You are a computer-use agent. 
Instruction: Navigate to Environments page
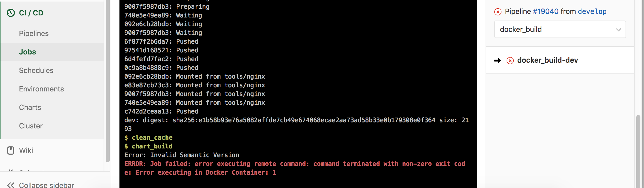point(41,89)
